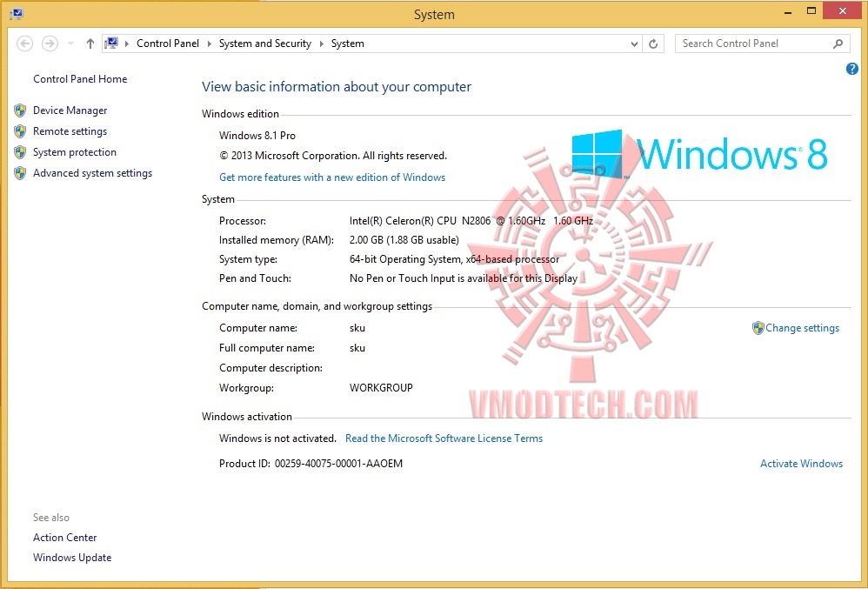Click the Windows 8.1 Pro edition text

[257, 136]
